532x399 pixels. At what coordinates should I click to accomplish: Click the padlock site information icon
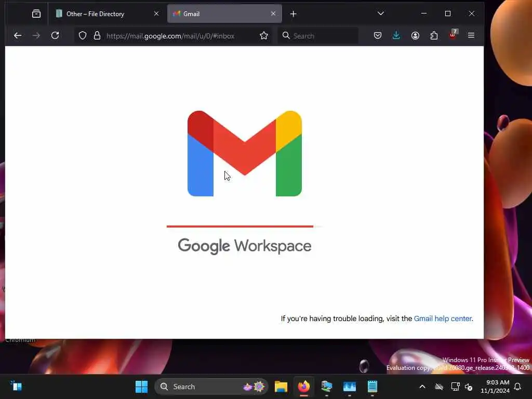[97, 36]
